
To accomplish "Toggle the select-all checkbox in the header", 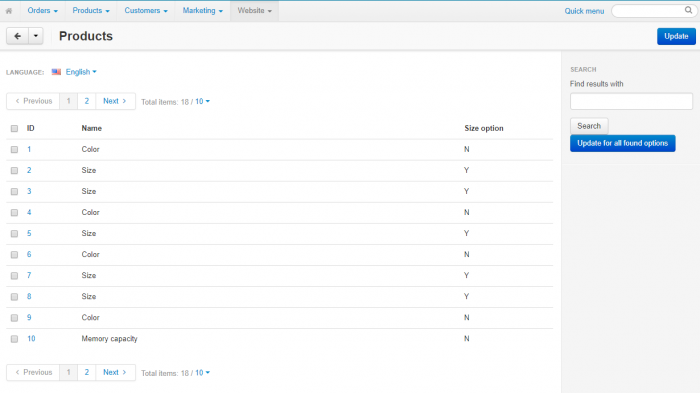I will coord(14,129).
